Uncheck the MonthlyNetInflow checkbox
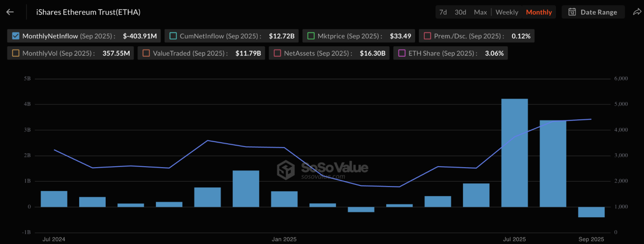 pos(16,36)
